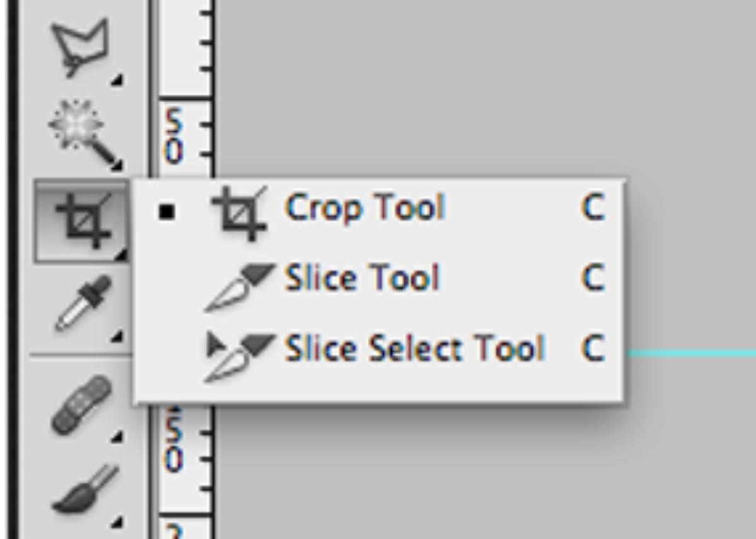Select the Healing Brush bandage tool

(81, 405)
